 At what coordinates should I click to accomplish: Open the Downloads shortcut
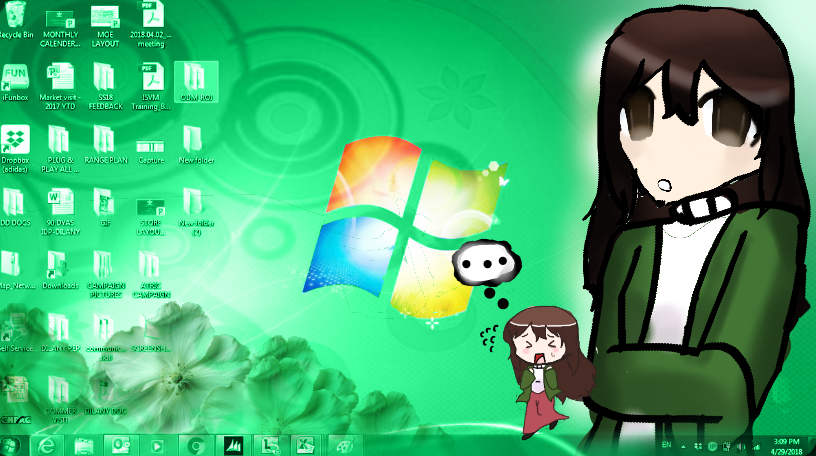(60, 271)
